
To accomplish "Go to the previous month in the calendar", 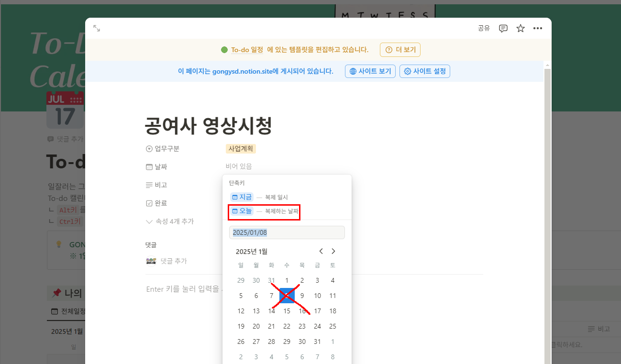I will pos(321,251).
